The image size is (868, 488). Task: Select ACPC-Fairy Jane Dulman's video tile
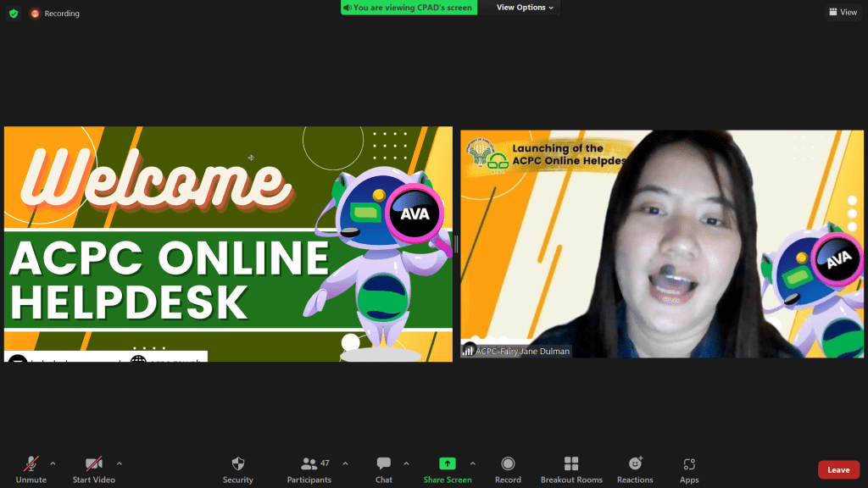[x=663, y=243]
